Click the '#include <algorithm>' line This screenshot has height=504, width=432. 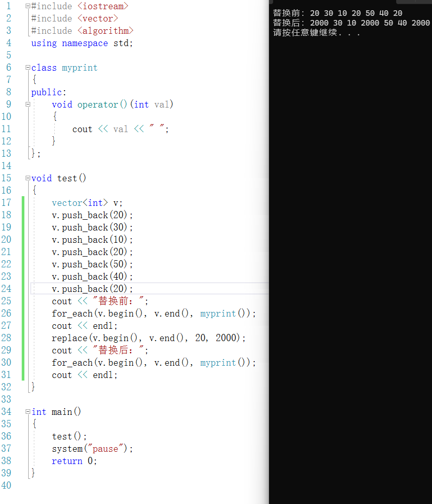point(83,31)
